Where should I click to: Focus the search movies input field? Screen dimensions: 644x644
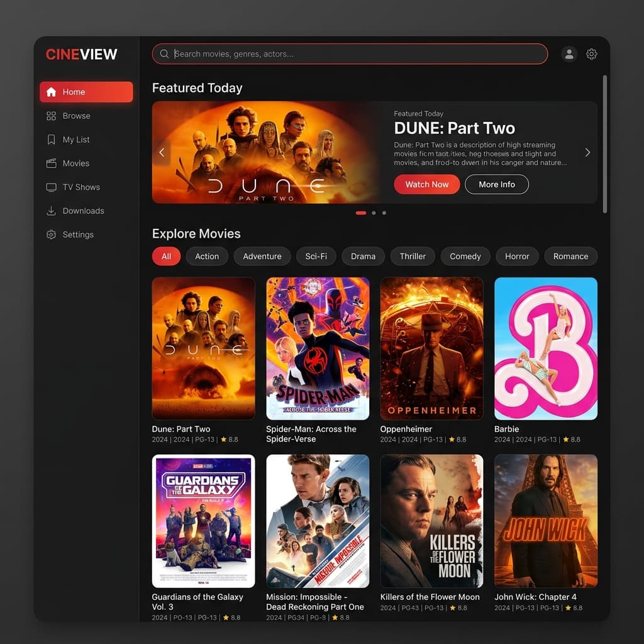[x=350, y=54]
